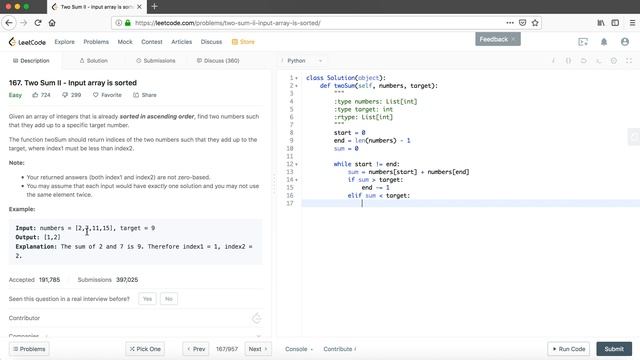Favorite this problem

coord(107,95)
